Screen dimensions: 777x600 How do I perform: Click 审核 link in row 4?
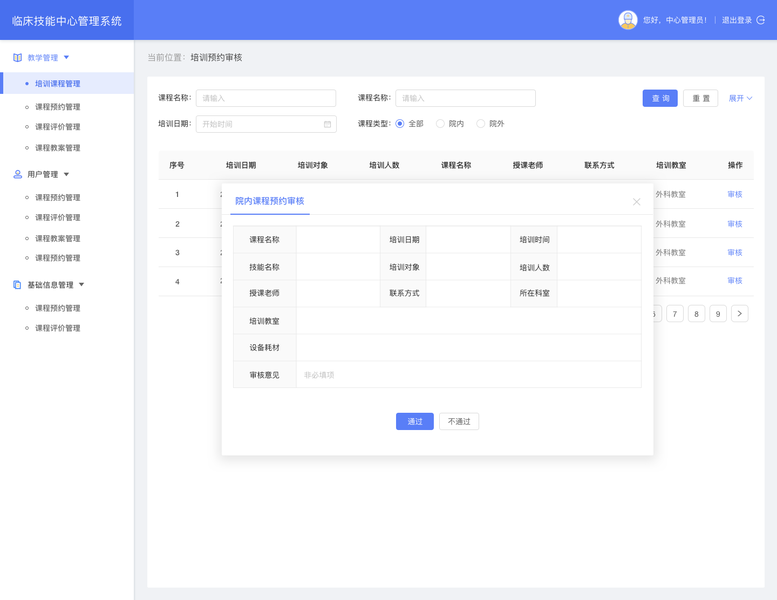coord(735,281)
